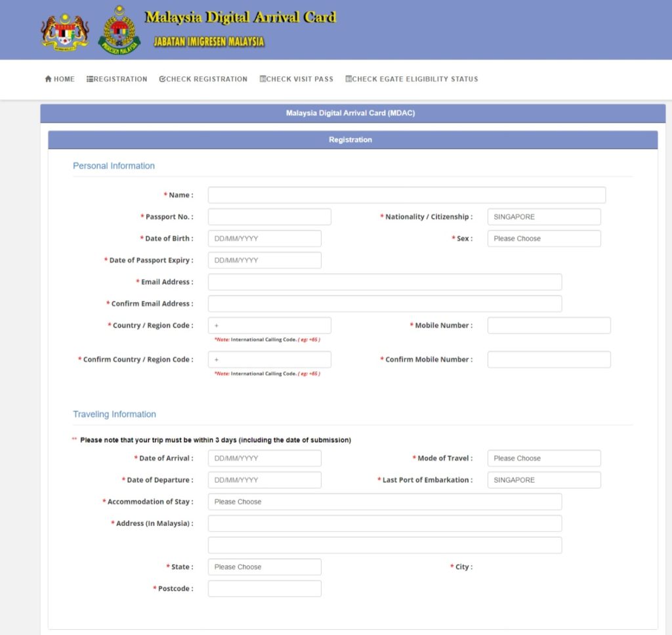
Task: Click the Home icon in navigation
Action: pyautogui.click(x=49, y=79)
